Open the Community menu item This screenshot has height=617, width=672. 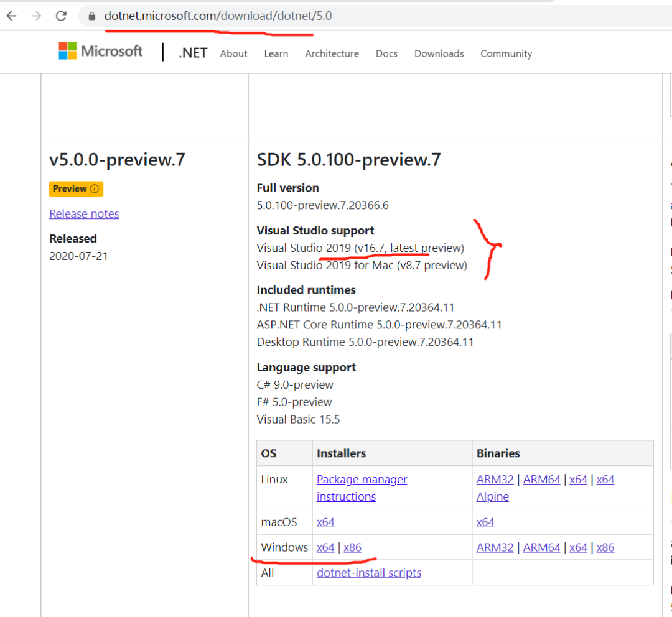pyautogui.click(x=506, y=53)
